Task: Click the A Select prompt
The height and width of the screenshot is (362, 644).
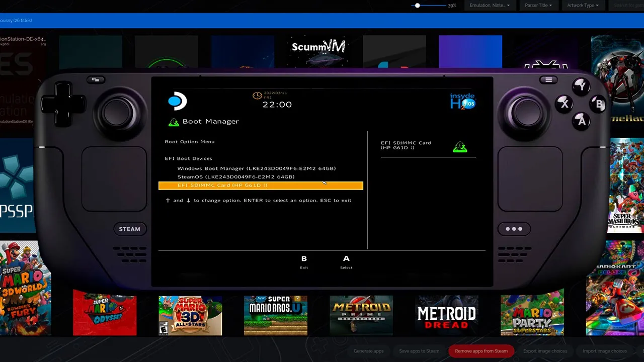Action: point(346,262)
